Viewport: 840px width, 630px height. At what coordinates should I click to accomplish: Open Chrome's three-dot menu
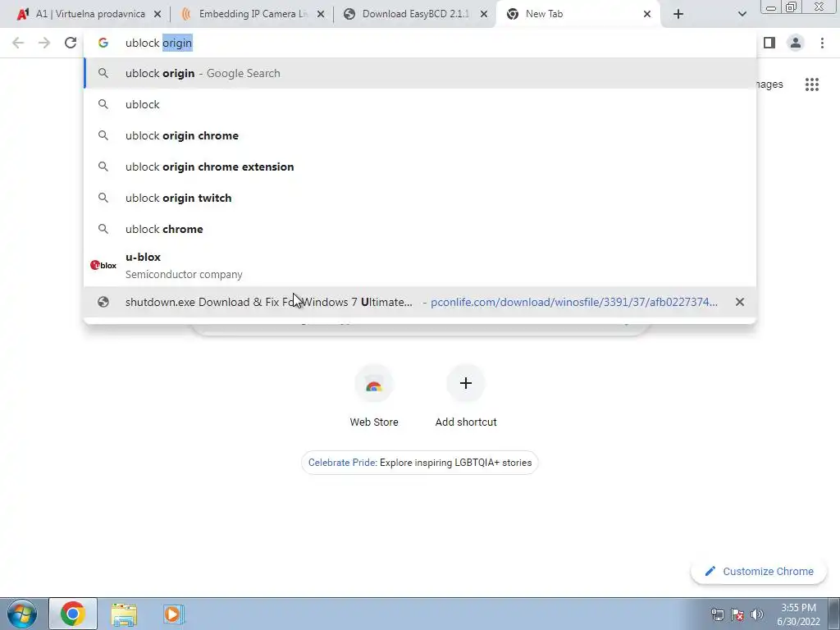tap(822, 43)
